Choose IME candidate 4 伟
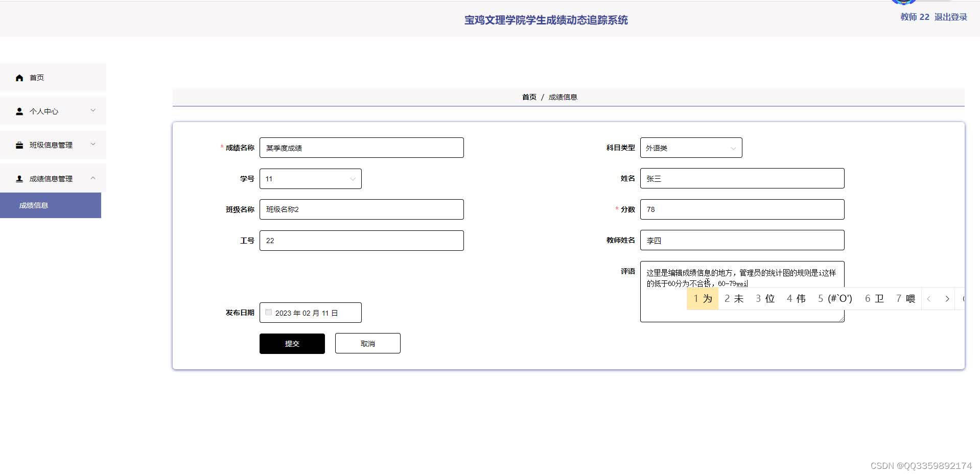Image resolution: width=980 pixels, height=475 pixels. click(x=796, y=299)
